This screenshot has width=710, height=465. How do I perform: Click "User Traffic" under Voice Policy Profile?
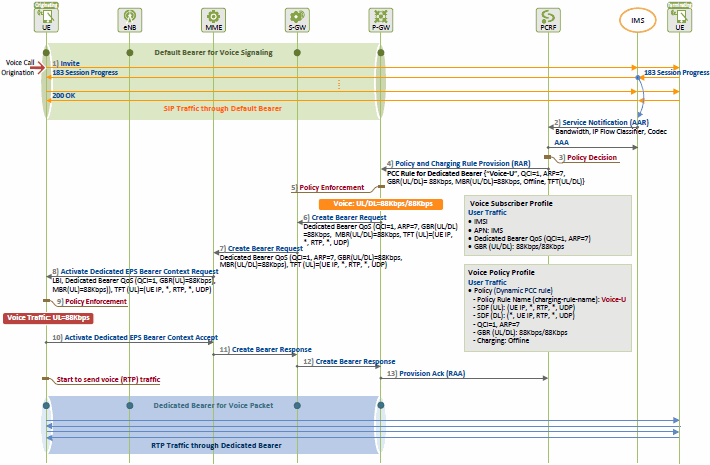tap(487, 283)
